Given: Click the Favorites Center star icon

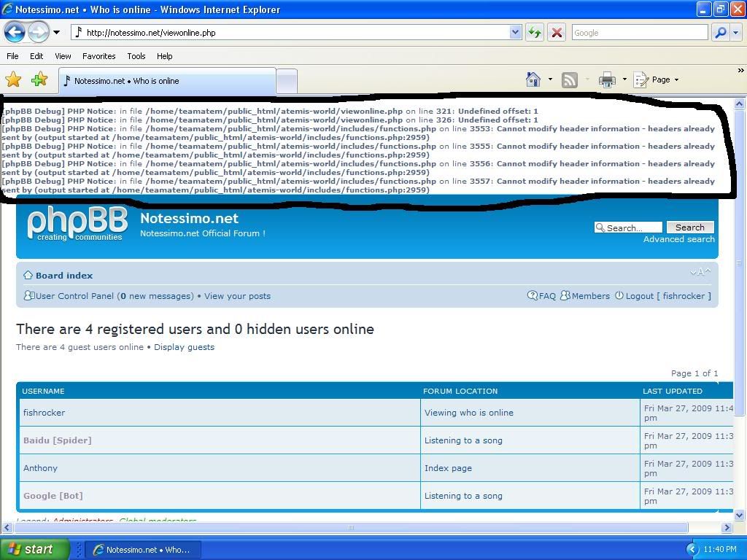Looking at the screenshot, I should (13, 79).
